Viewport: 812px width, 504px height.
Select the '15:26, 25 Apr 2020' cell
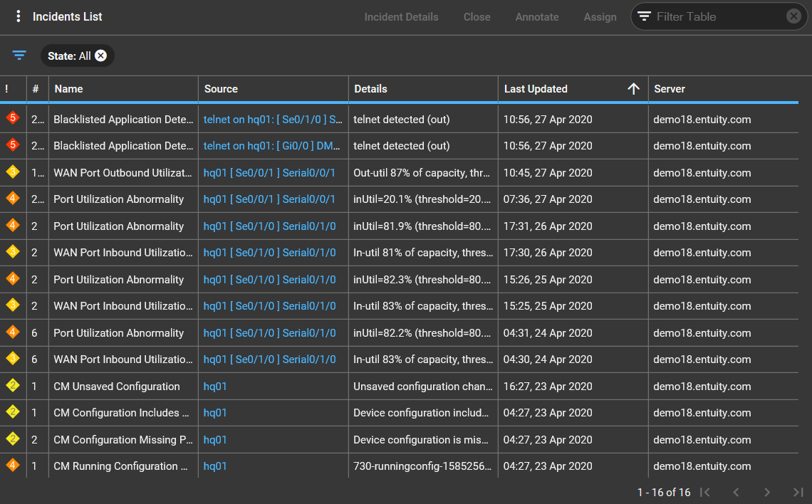[x=573, y=280]
